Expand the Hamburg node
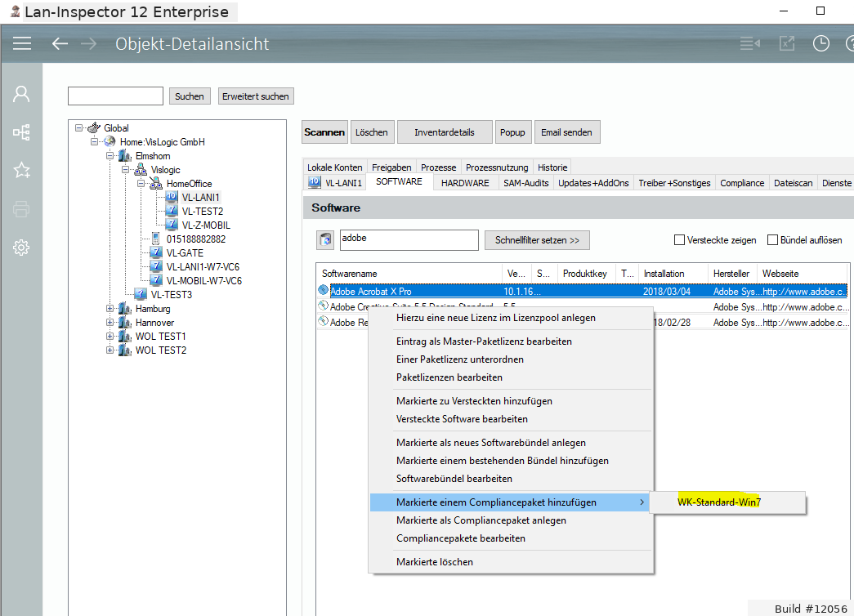This screenshot has width=854, height=616. click(x=110, y=308)
